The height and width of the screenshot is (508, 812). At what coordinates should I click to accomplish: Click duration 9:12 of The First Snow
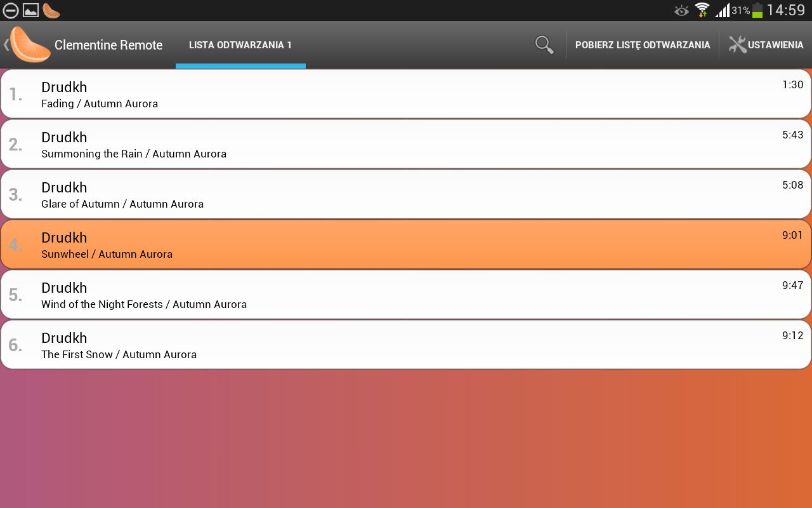tap(792, 335)
